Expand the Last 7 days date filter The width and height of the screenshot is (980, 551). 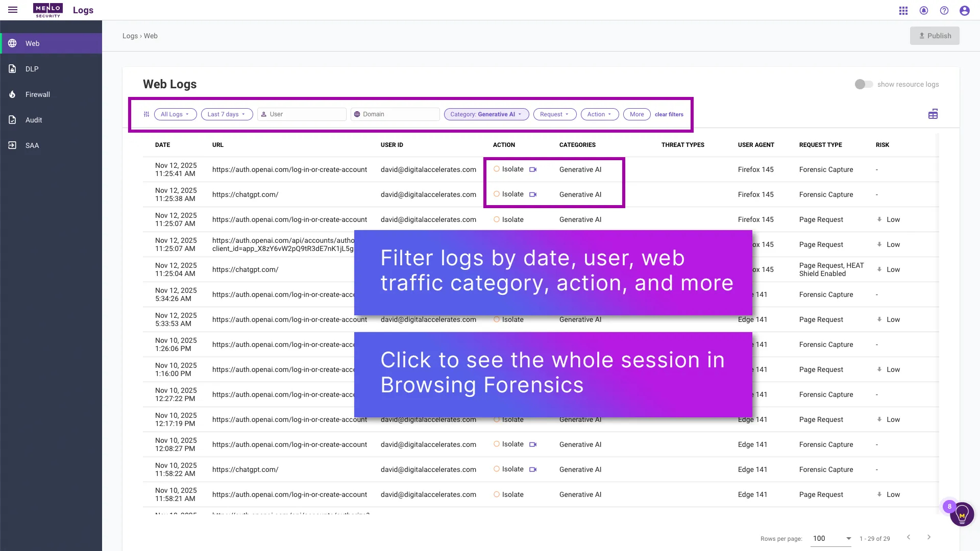pos(227,114)
